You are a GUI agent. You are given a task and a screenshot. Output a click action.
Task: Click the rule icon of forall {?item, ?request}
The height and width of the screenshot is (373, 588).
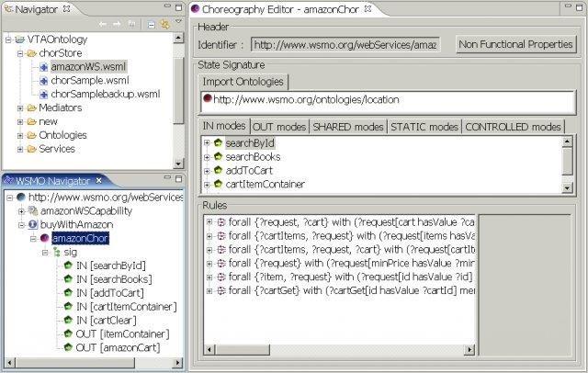(221, 277)
